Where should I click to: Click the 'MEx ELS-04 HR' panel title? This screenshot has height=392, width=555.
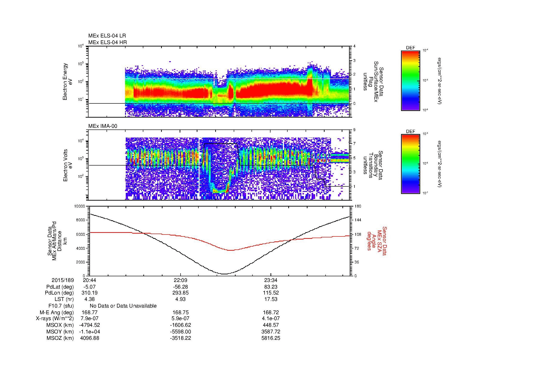107,42
